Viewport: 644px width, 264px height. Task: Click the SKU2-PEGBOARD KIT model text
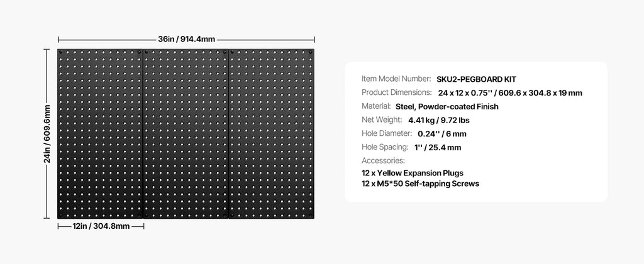pyautogui.click(x=476, y=79)
